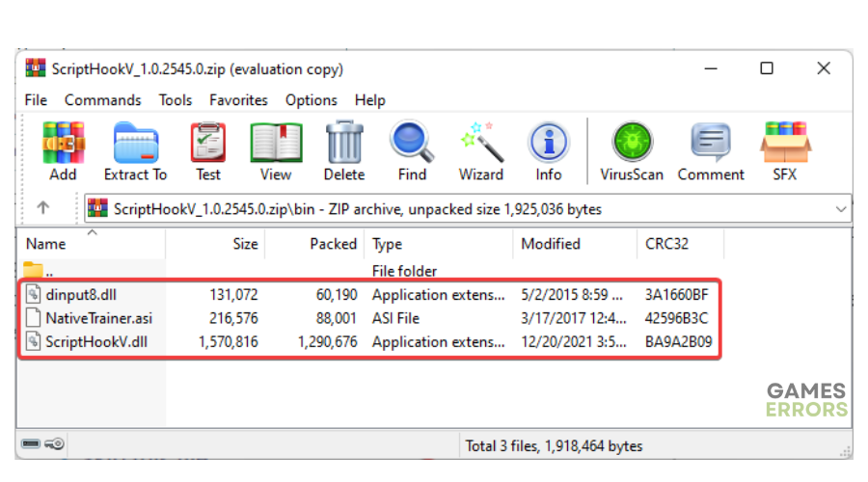Click the modified date 3/17/2017

[x=574, y=318]
